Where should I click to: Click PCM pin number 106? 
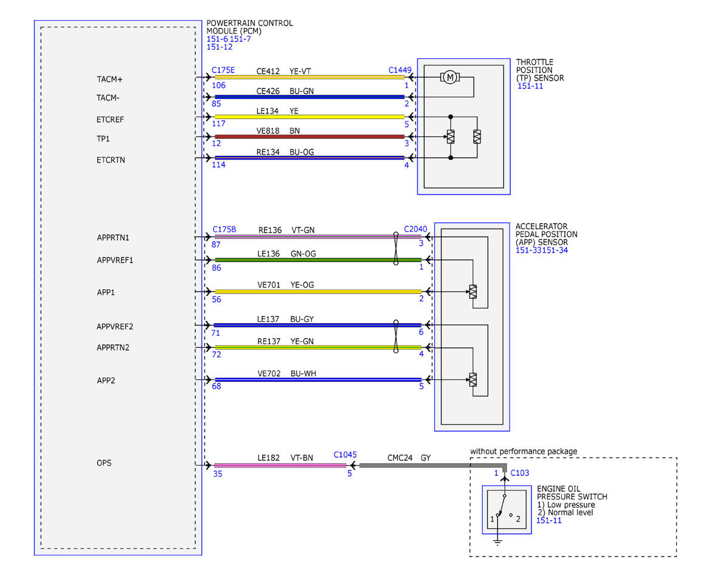(218, 85)
